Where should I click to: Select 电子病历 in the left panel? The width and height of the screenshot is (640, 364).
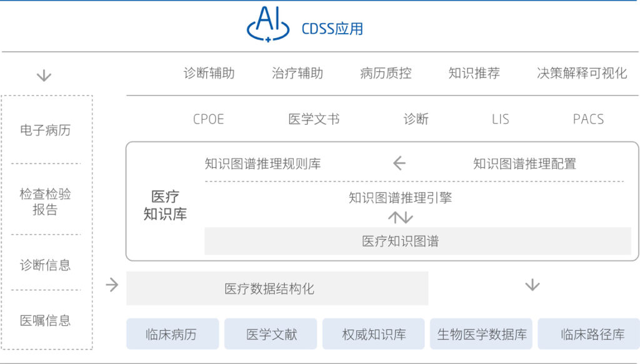point(46,130)
